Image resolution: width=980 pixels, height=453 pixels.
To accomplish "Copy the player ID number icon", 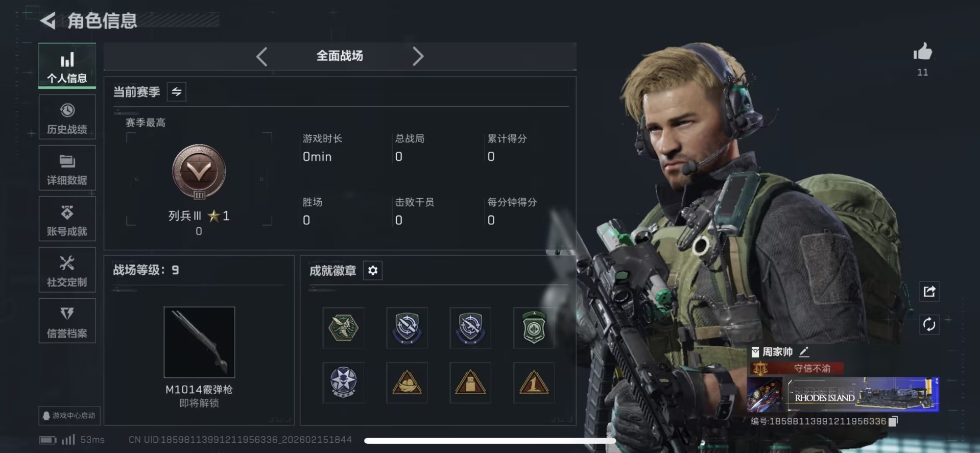I will [893, 421].
